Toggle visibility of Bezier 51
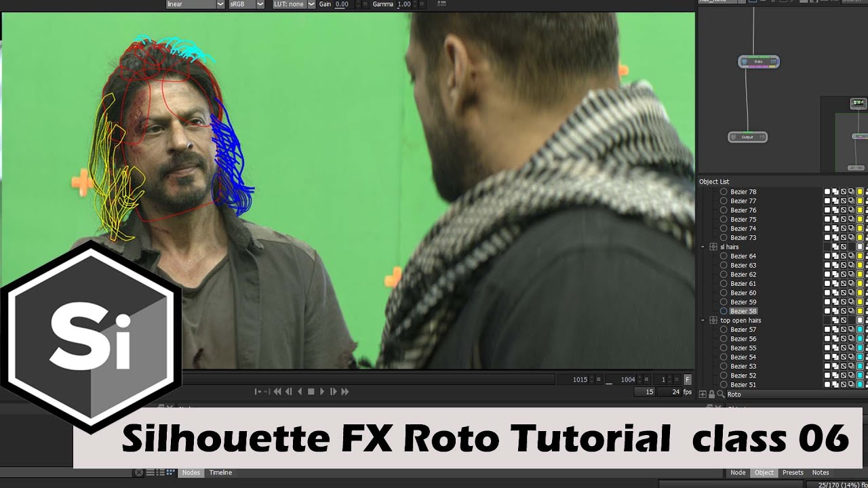The image size is (868, 488). point(827,384)
